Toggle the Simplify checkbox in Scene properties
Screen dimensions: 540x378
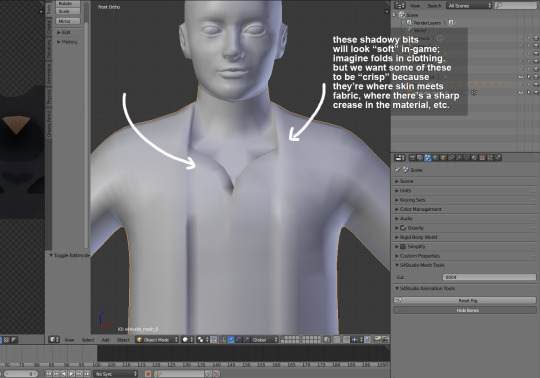(x=403, y=246)
